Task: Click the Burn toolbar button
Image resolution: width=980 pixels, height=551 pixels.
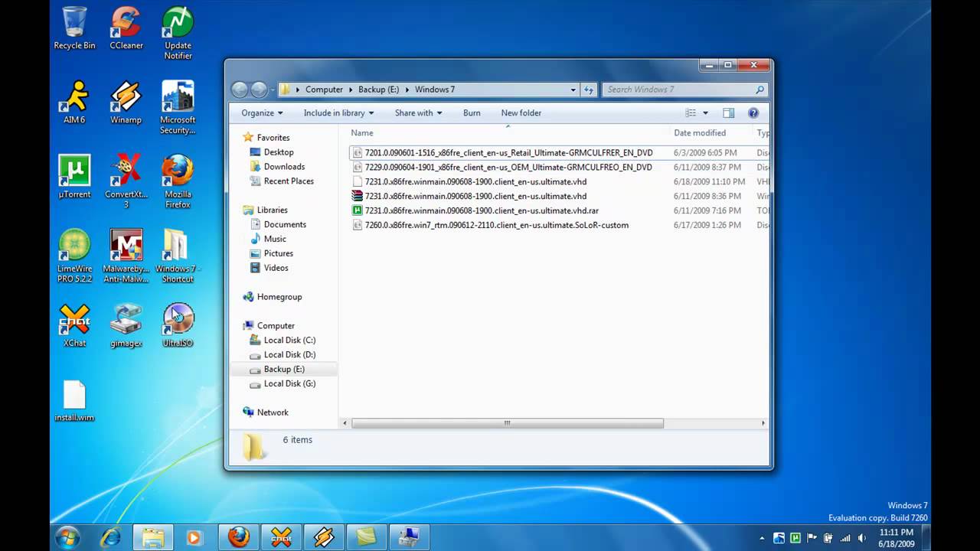Action: click(472, 112)
